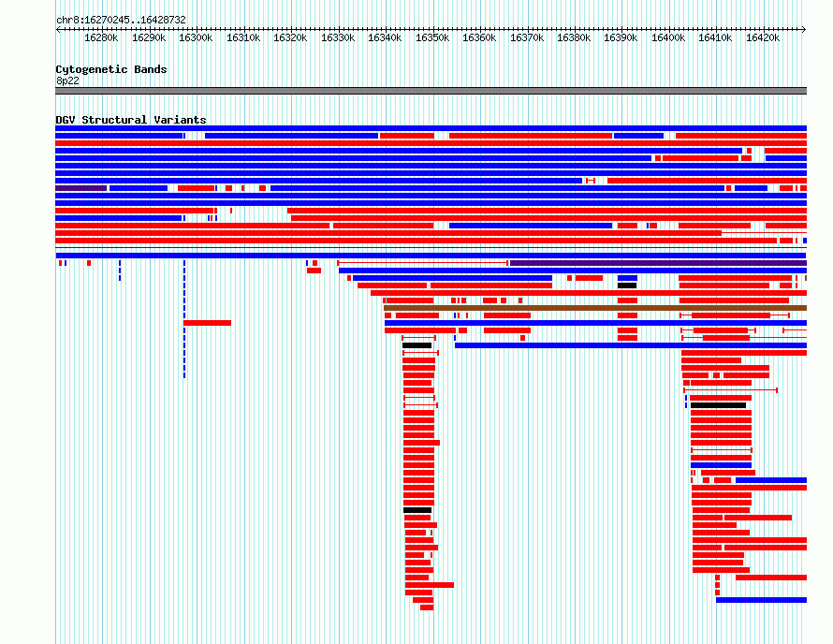Screen dimensions: 833x644
Task: Open the Cytogenetic Bands track title
Action: pyautogui.click(x=111, y=69)
